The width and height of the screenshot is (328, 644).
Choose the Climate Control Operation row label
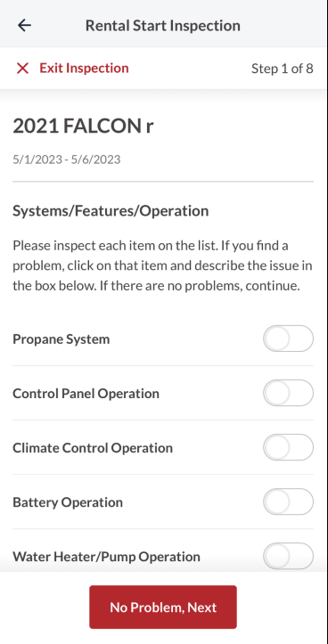click(93, 448)
